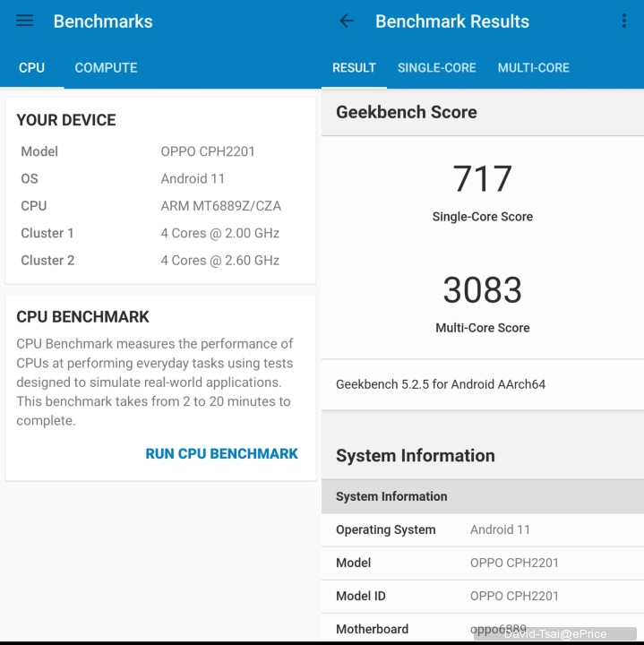The image size is (644, 645).
Task: Click the Single-Core Score label
Action: click(483, 217)
